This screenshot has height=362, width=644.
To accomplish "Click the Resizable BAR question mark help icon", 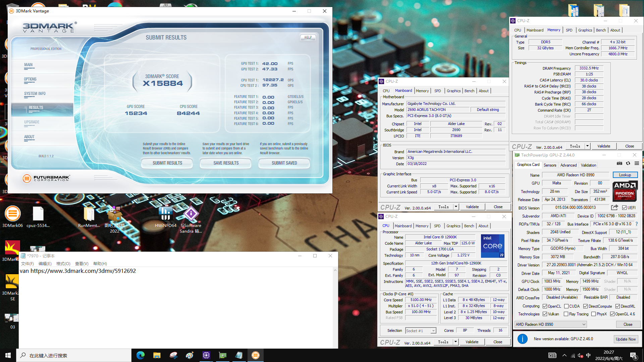I will pos(636,224).
